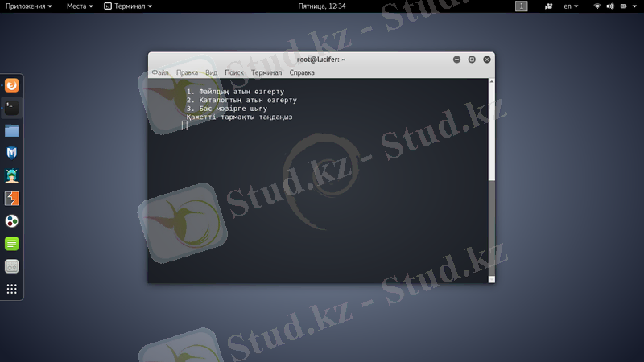This screenshot has height=362, width=644.
Task: Expand the Места menu
Action: (80, 6)
